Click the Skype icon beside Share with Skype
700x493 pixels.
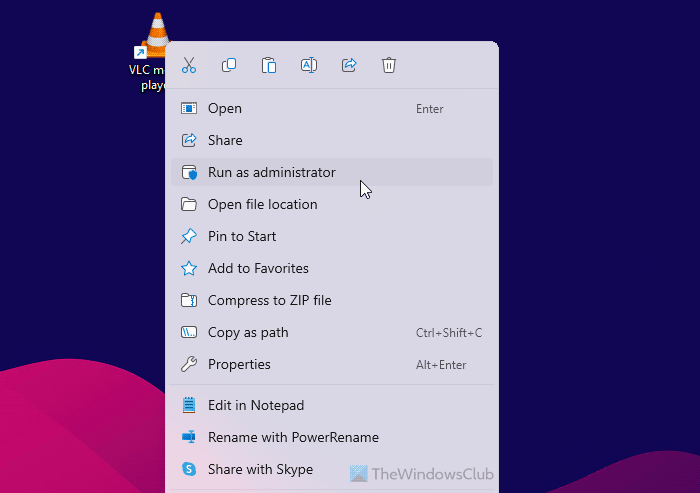pyautogui.click(x=189, y=469)
